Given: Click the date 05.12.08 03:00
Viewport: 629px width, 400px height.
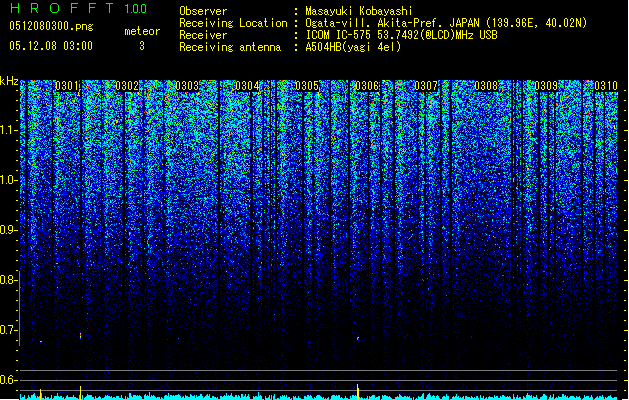Looking at the screenshot, I should pos(51,46).
